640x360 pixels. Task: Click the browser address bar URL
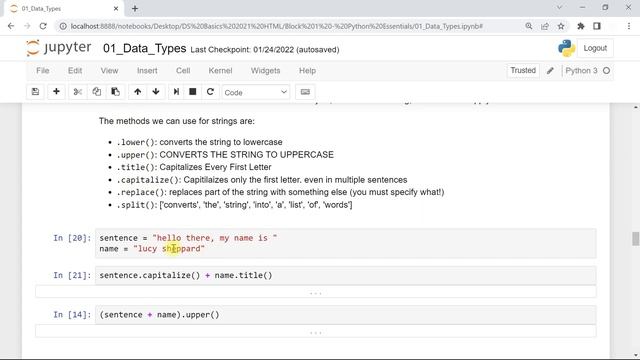[276, 26]
